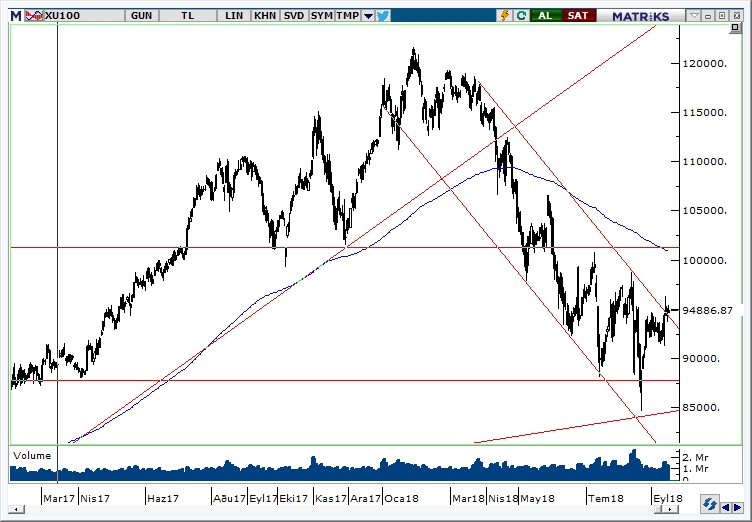Click the 100000 price axis label
Screen dimensions: 752x522
point(705,261)
